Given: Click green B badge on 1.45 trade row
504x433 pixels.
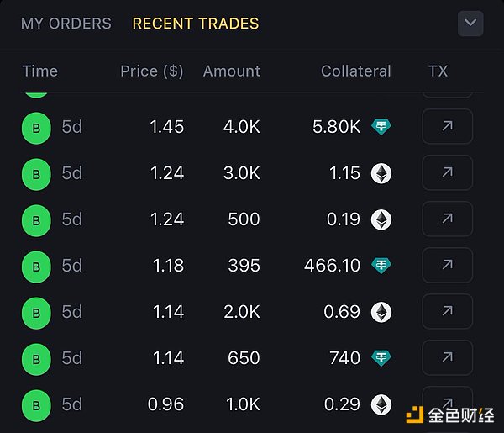Looking at the screenshot, I should click(35, 128).
